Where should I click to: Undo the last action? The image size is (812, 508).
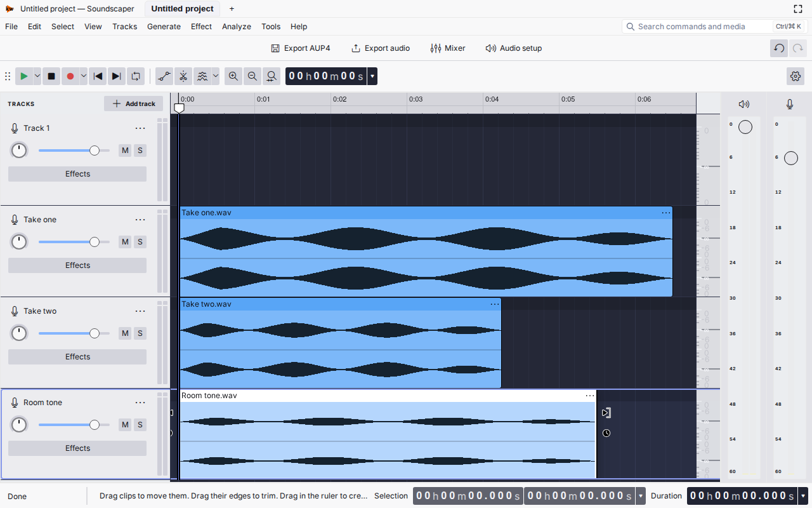pos(779,48)
